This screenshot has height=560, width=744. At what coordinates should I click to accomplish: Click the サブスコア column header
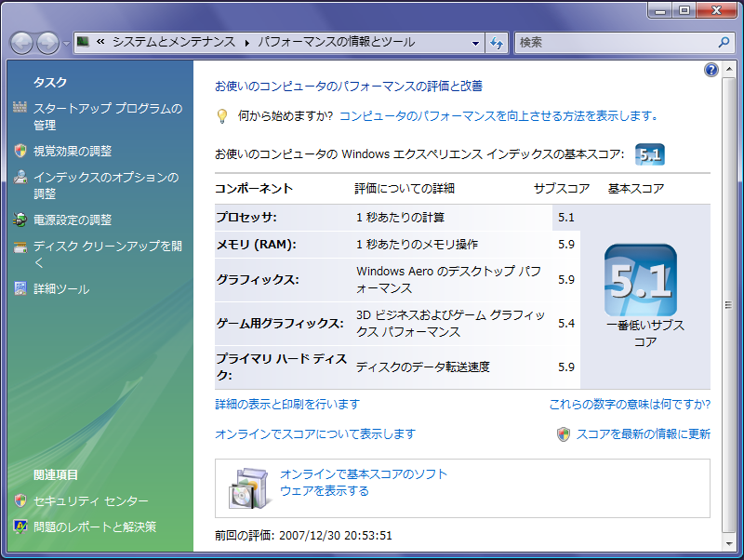point(562,189)
